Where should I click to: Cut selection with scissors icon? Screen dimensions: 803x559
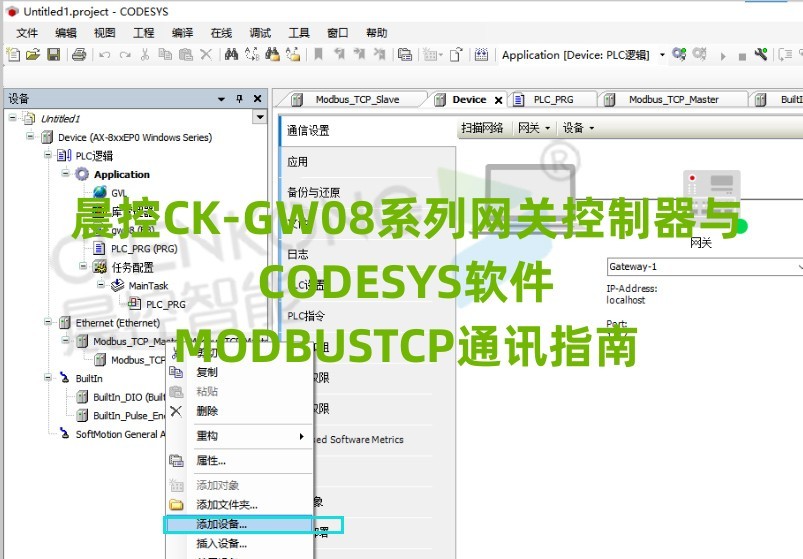(x=145, y=54)
